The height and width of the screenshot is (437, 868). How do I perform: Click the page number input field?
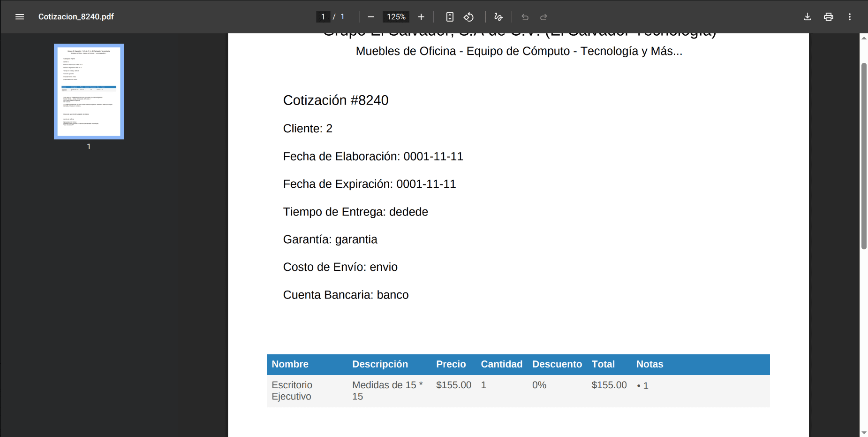click(323, 17)
